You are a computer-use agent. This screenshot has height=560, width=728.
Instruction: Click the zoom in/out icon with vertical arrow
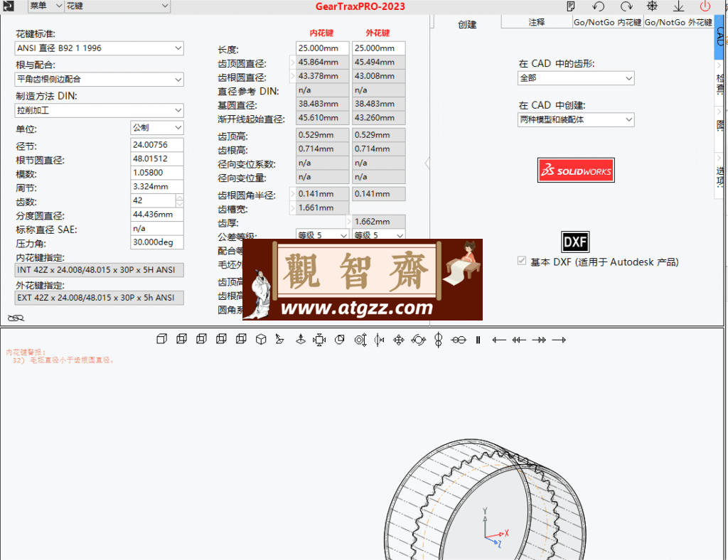(360, 340)
